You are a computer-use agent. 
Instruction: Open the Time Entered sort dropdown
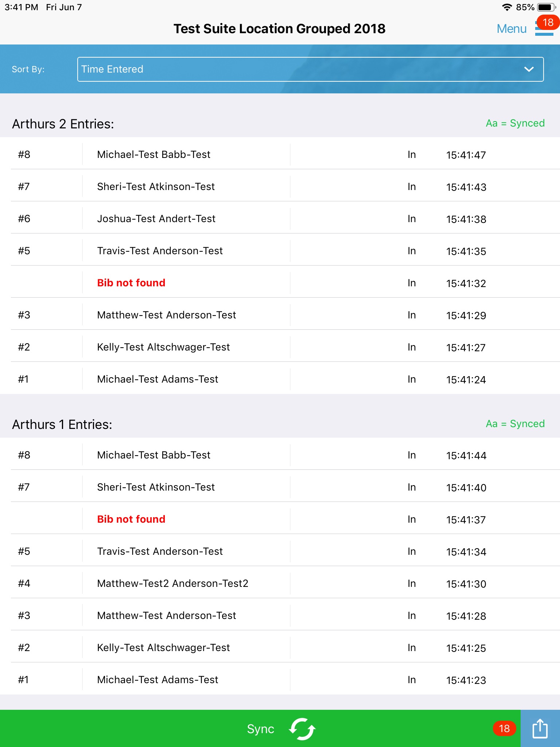tap(310, 69)
